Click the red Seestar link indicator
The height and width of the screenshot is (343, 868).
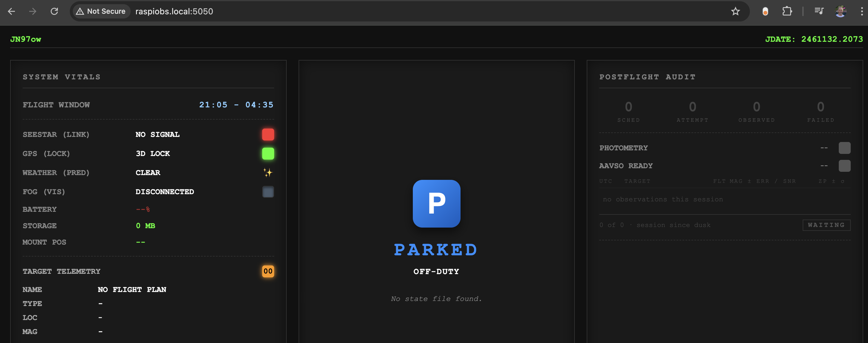pyautogui.click(x=268, y=135)
